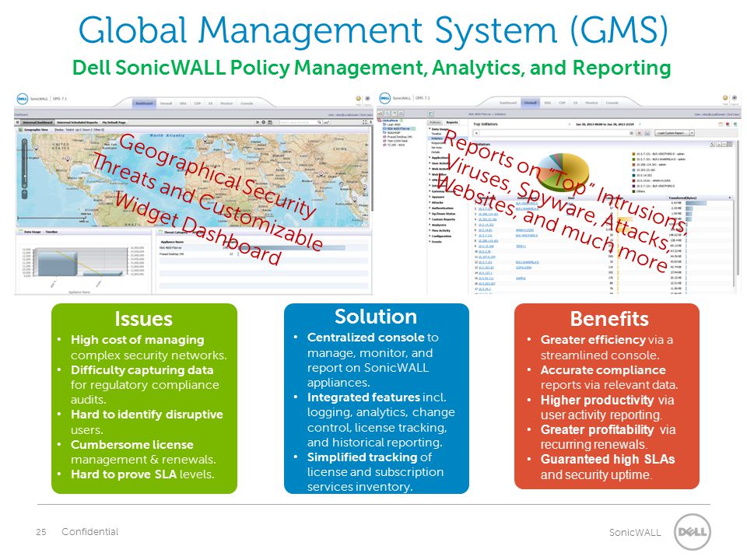Image resolution: width=747 pixels, height=560 pixels.
Task: Expand the Up/Down Status report group
Action: point(430,214)
